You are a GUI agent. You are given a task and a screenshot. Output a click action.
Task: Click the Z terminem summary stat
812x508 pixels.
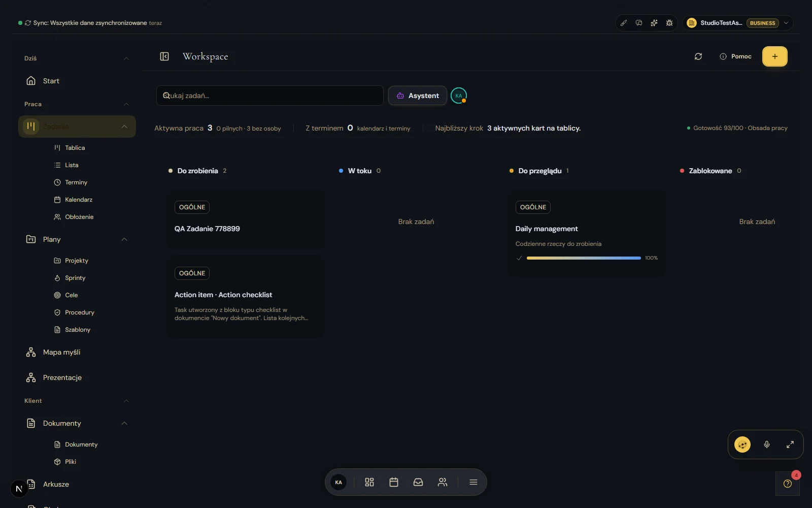[x=358, y=128]
